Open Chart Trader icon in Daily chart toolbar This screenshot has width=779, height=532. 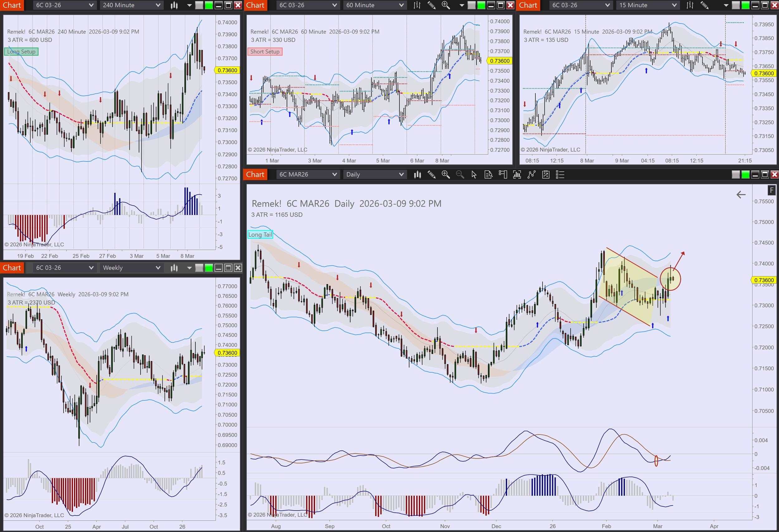pos(503,174)
